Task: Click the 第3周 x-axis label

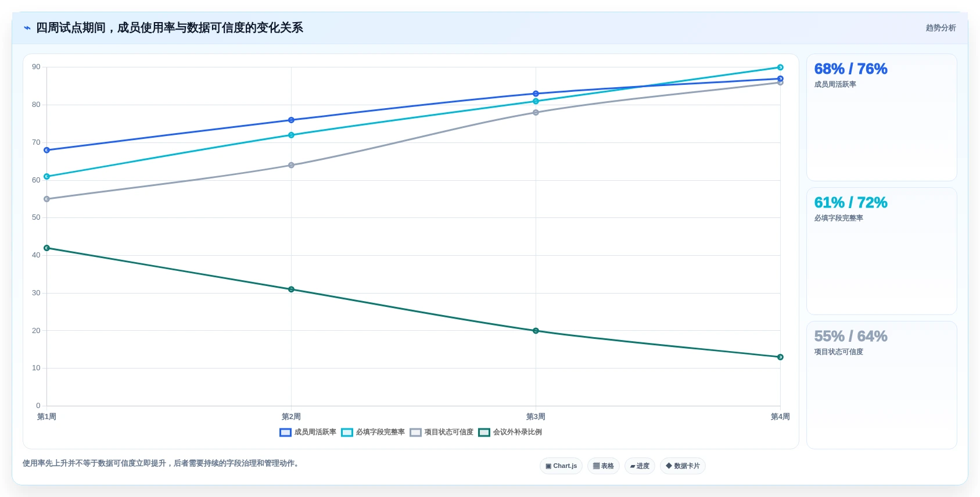Action: click(x=536, y=417)
